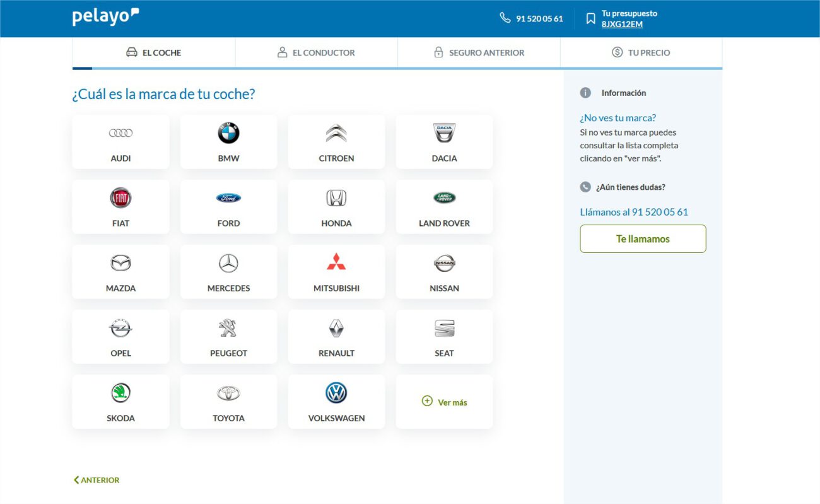Choose the BMW logo tile
The height and width of the screenshot is (504, 820).
point(228,133)
